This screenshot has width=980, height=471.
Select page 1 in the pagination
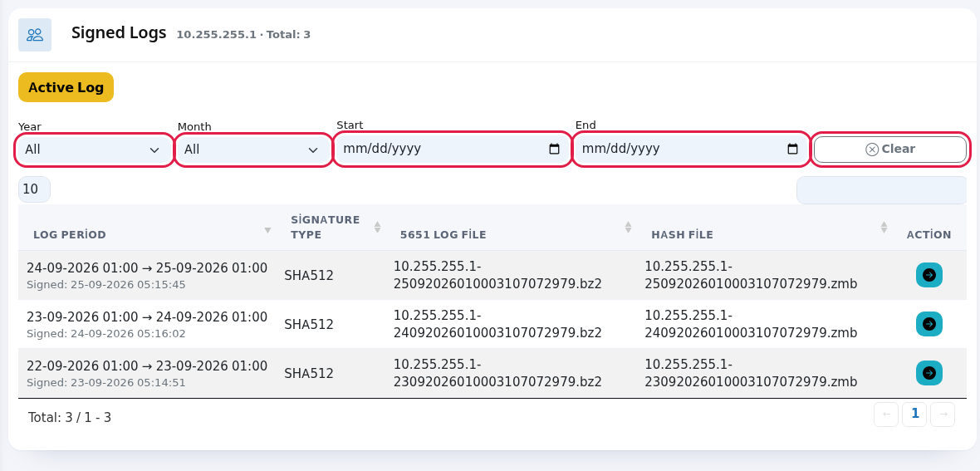click(914, 414)
